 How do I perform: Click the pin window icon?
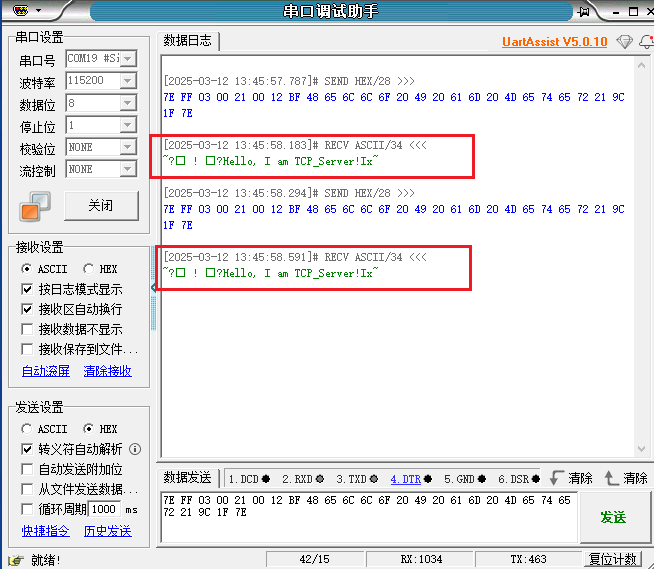point(584,12)
